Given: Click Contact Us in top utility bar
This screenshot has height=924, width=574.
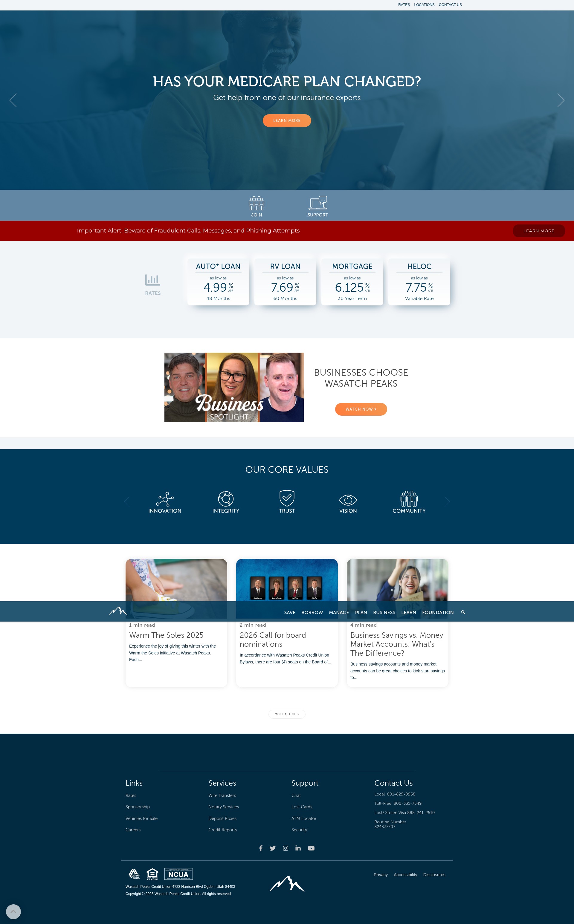Looking at the screenshot, I should [x=450, y=5].
